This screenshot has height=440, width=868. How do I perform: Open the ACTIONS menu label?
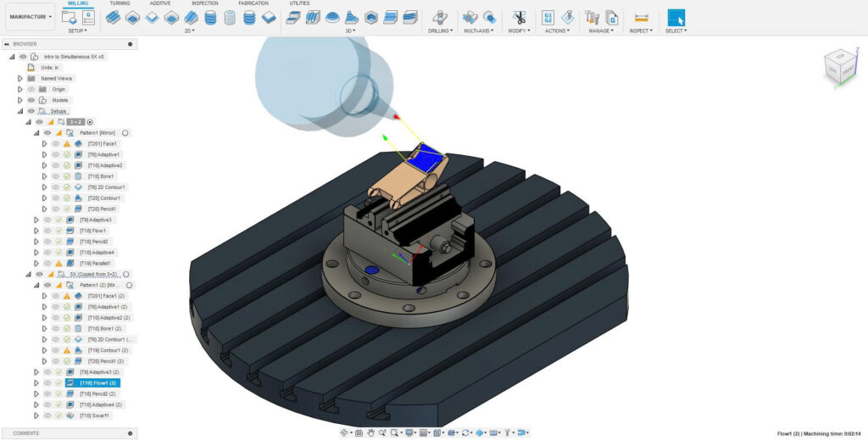556,31
